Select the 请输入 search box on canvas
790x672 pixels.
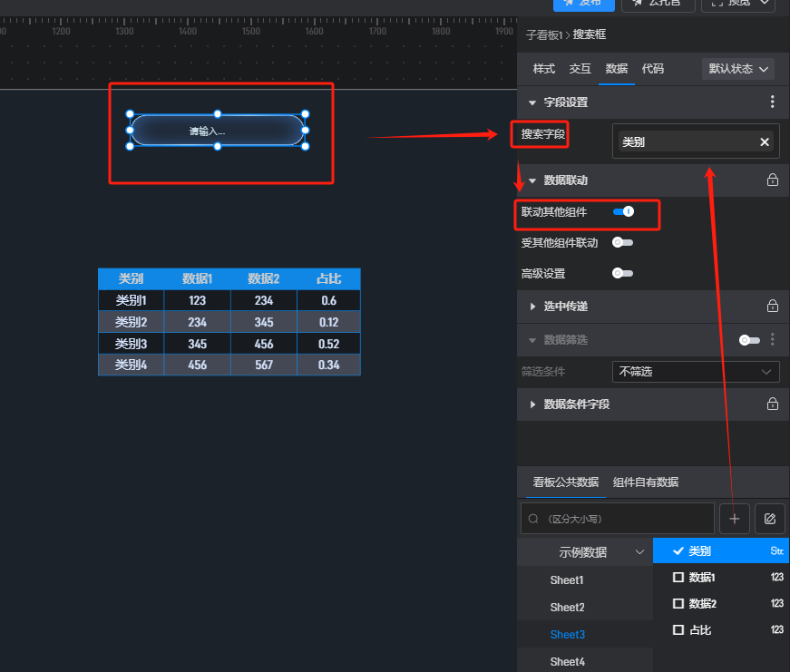[x=217, y=131]
